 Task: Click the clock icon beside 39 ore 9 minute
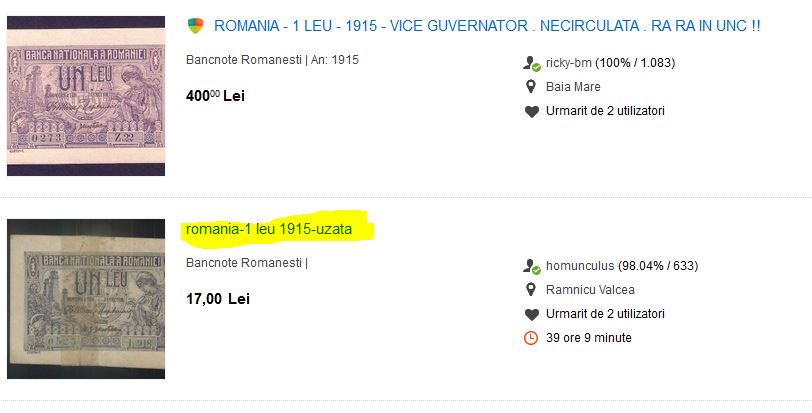532,338
